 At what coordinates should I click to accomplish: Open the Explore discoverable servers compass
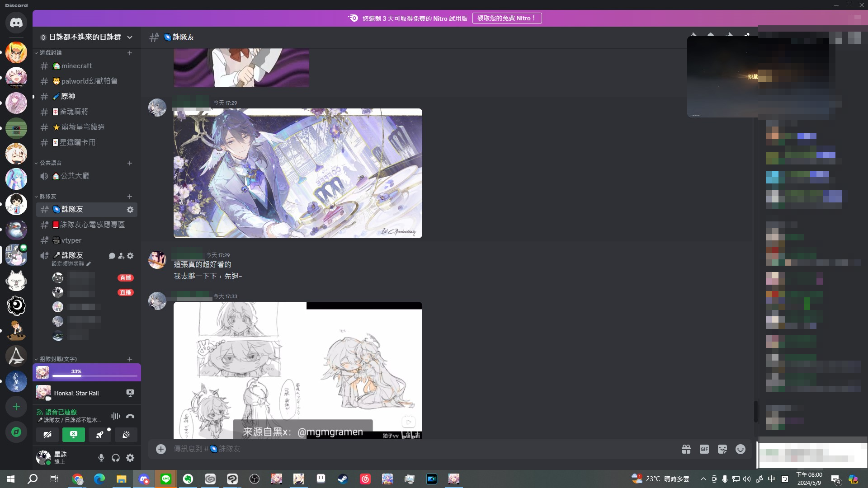[x=16, y=432]
